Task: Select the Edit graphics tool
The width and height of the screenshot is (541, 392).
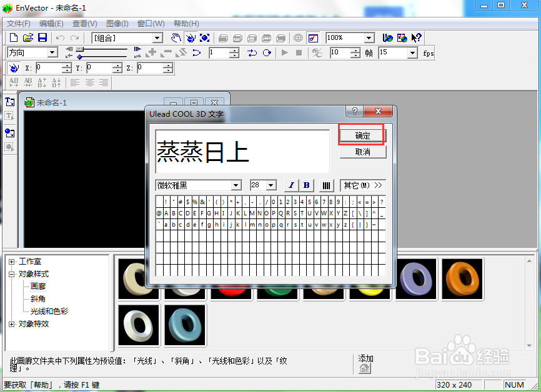Action: [9, 147]
